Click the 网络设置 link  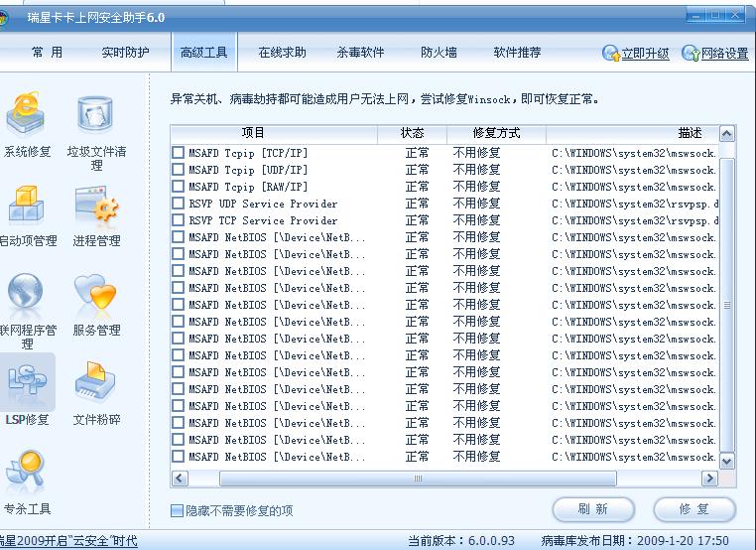tap(724, 54)
